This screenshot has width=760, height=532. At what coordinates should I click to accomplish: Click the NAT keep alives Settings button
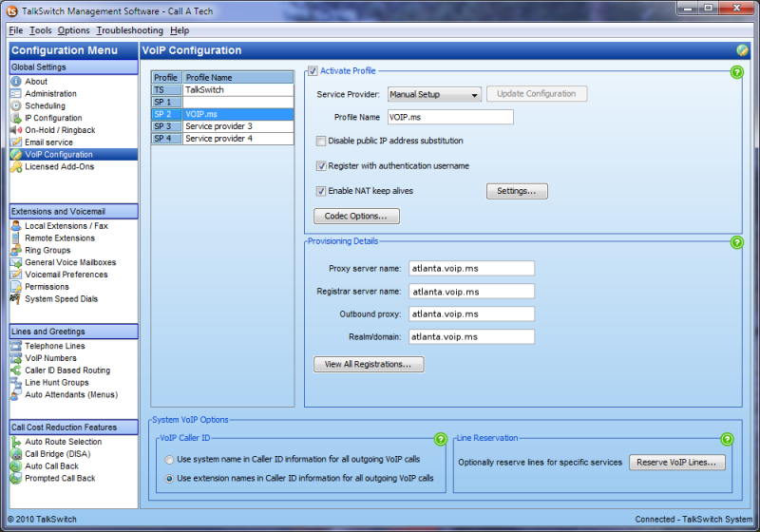(x=517, y=191)
